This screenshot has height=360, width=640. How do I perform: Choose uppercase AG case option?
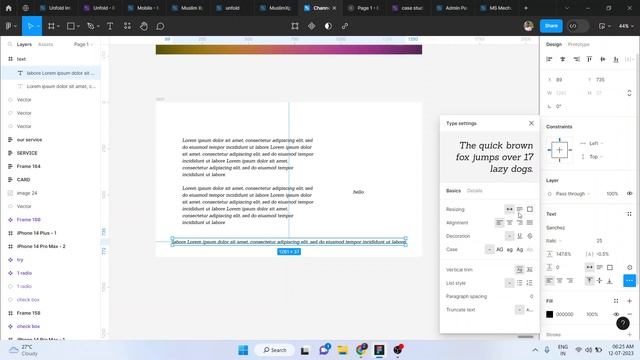[500, 249]
